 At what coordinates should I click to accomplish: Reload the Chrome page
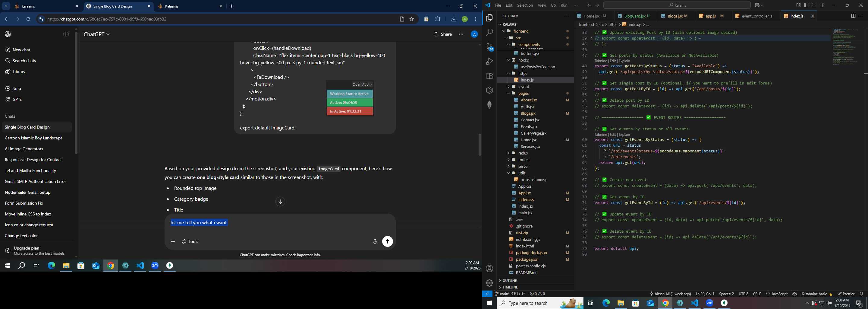[x=28, y=19]
